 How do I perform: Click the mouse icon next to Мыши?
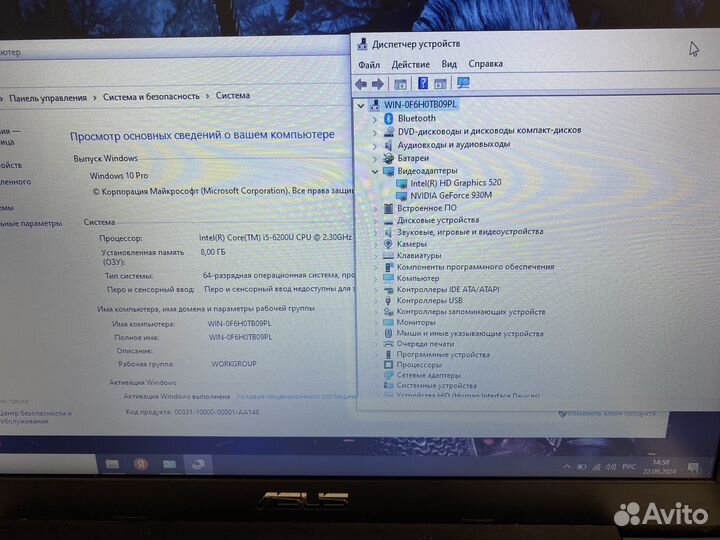tap(388, 333)
